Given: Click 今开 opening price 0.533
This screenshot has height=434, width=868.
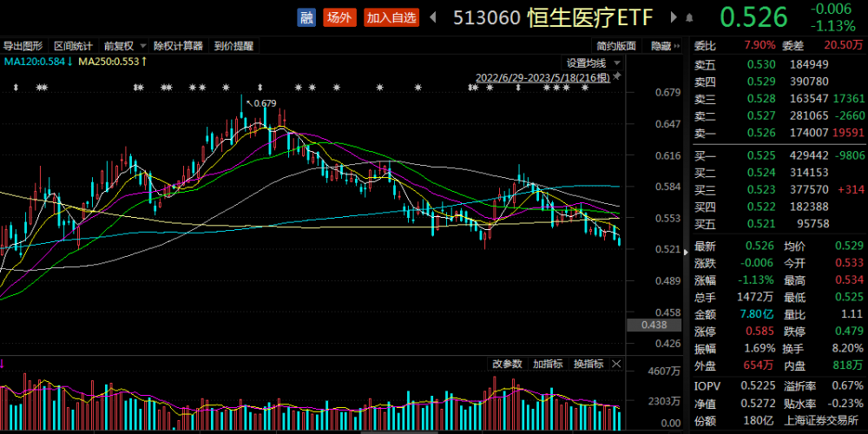Looking at the screenshot, I should (x=849, y=263).
